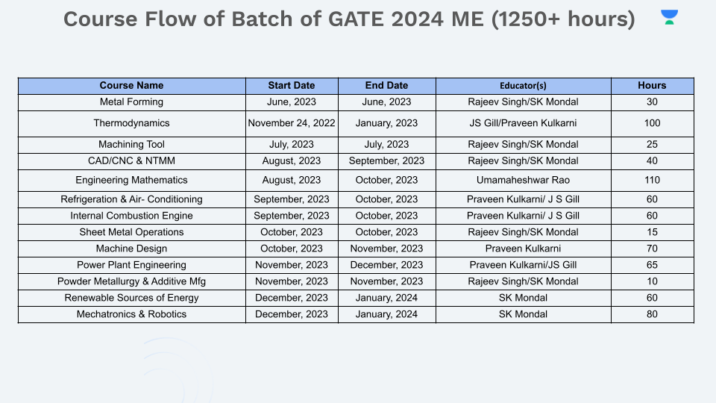
Task: Select the Power Plant Engineering cell
Action: (x=132, y=265)
